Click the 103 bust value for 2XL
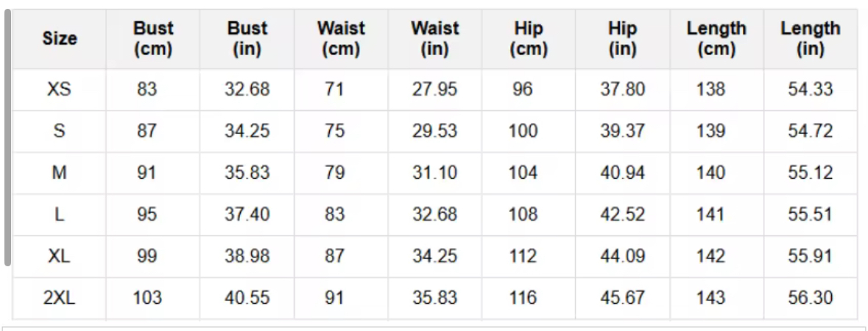 [147, 298]
